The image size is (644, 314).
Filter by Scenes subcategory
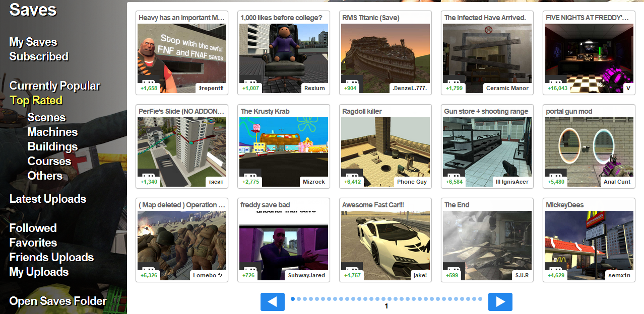pyautogui.click(x=46, y=118)
